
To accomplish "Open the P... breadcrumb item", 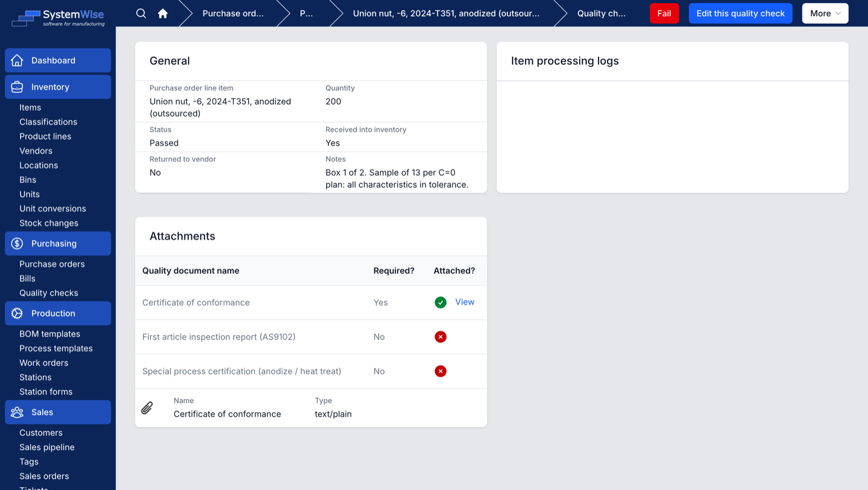I will coord(307,14).
